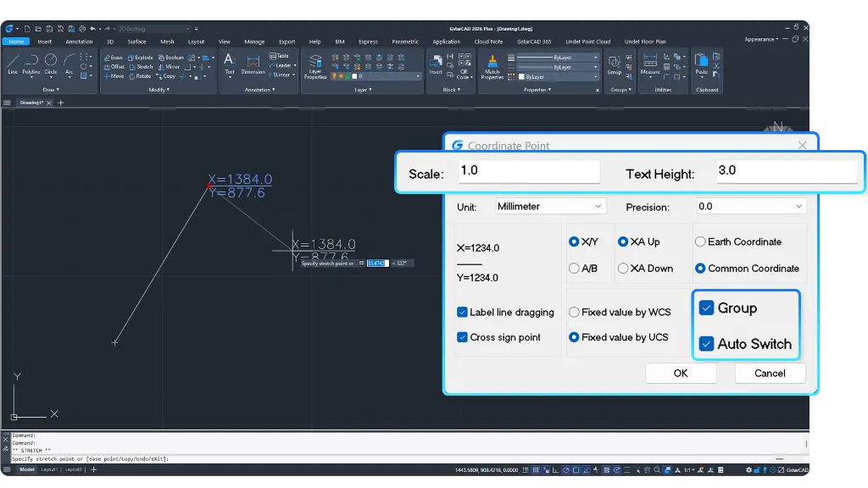Open the Unit Millimeter dropdown

(549, 207)
